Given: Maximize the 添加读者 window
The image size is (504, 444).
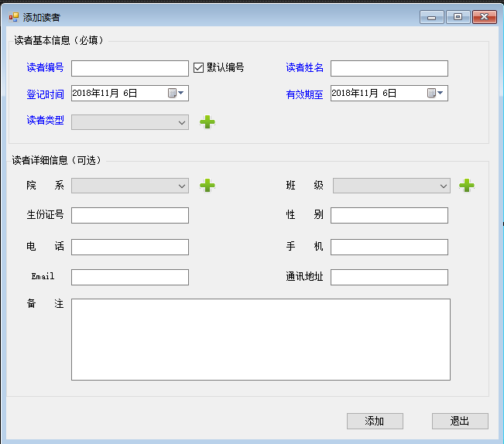Looking at the screenshot, I should click(x=458, y=17).
